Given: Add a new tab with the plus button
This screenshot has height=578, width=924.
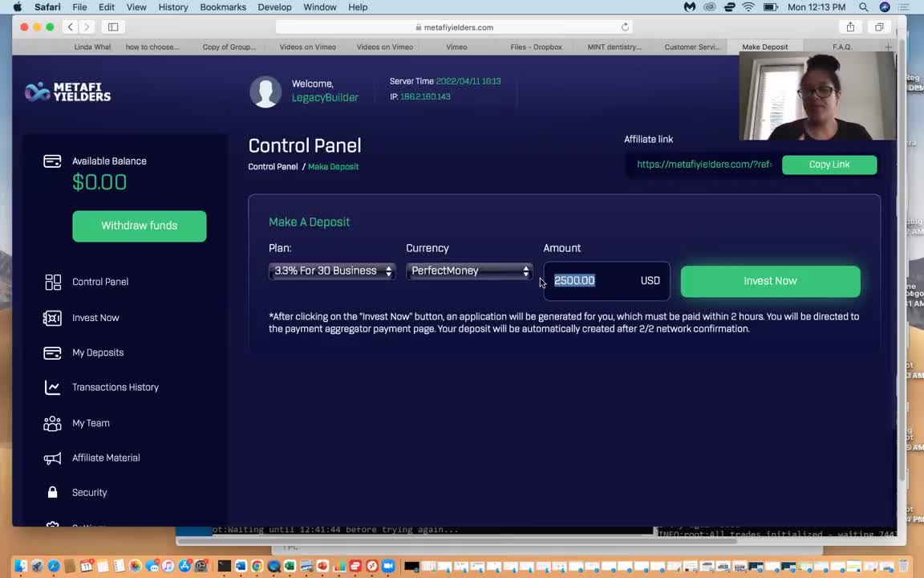Looking at the screenshot, I should (x=888, y=47).
